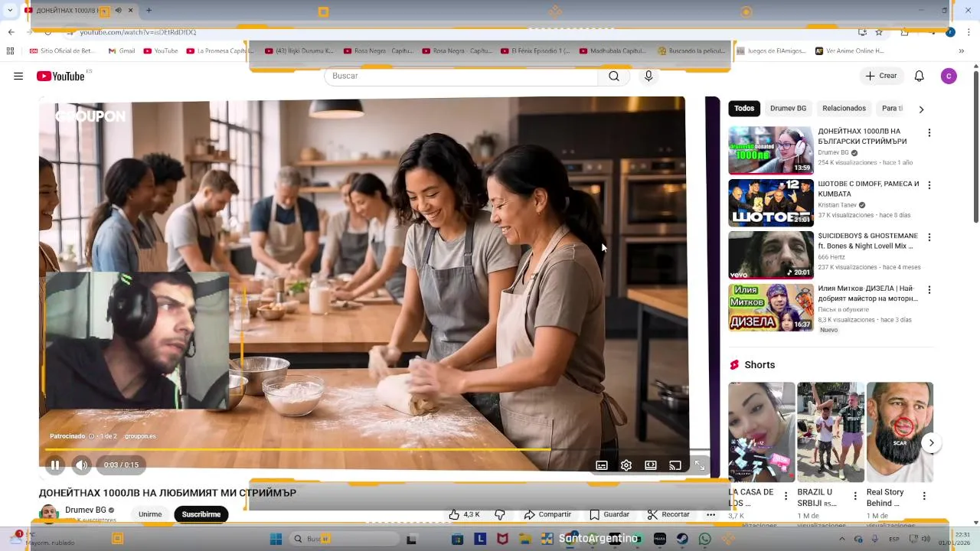This screenshot has width=980, height=551.
Task: Open the Gmail bookmark
Action: 122,51
